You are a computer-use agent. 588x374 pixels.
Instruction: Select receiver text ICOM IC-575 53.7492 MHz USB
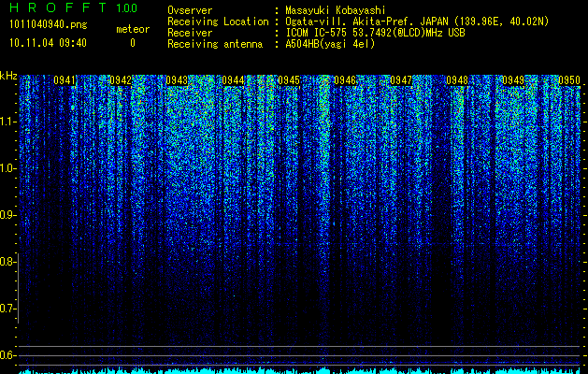coord(375,33)
